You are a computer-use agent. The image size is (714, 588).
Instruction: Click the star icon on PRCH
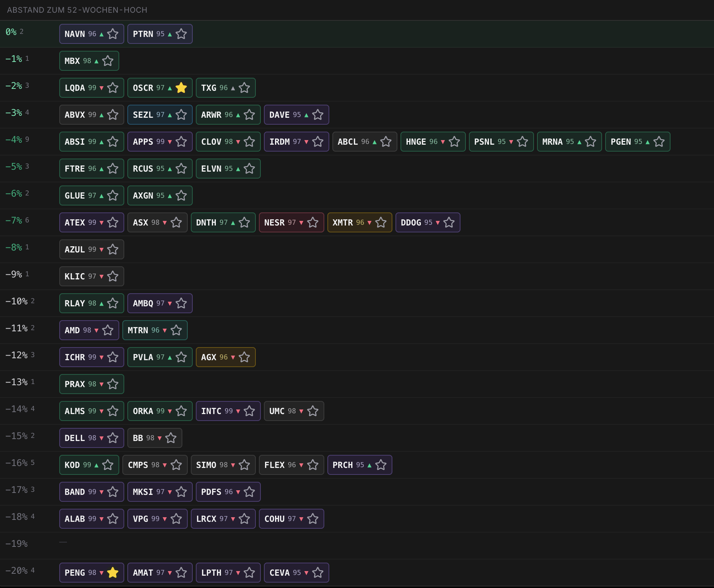381,465
